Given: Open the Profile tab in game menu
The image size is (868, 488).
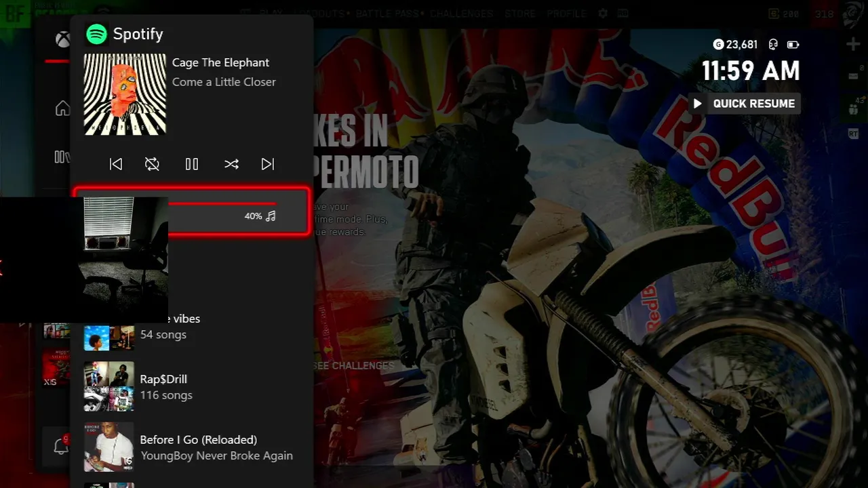Looking at the screenshot, I should click(566, 14).
